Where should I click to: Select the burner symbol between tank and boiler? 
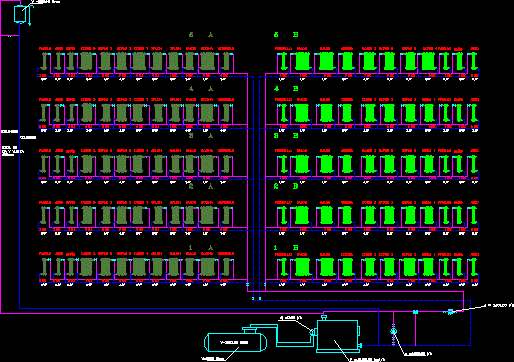312,332
